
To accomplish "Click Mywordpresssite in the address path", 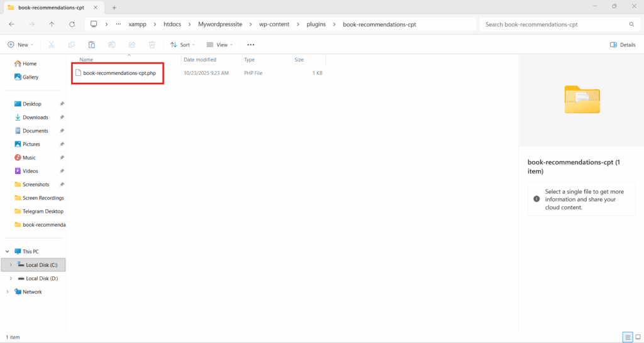I will (220, 24).
